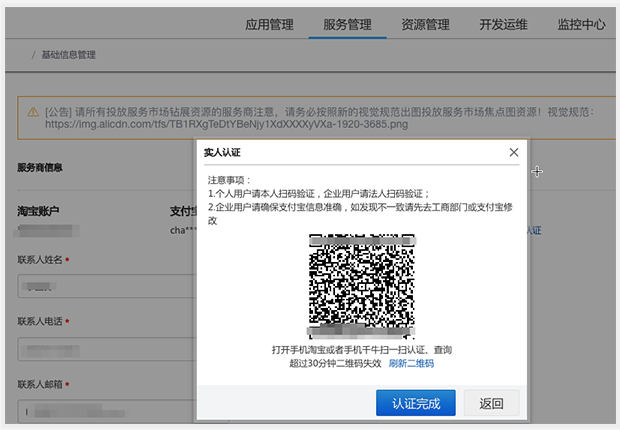Click the QR code image in the dialog
Screen dimensions: 620x430
coord(361,287)
